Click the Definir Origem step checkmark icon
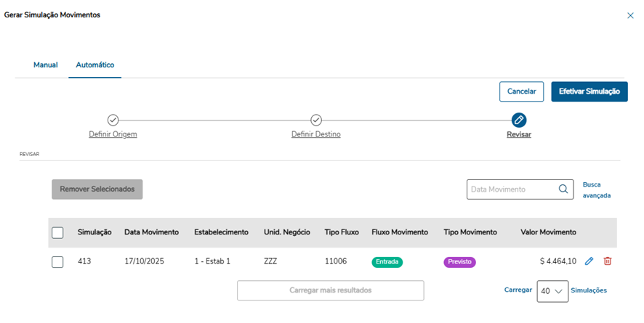The height and width of the screenshot is (323, 644). 113,120
